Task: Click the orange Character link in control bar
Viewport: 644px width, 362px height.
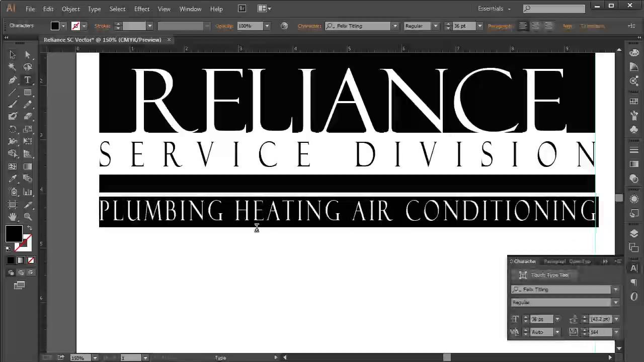Action: pyautogui.click(x=309, y=26)
